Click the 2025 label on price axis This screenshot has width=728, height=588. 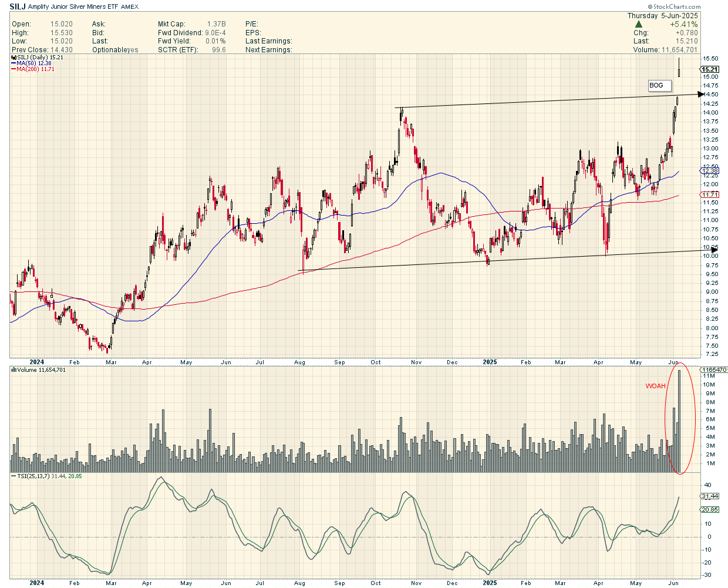pos(490,362)
